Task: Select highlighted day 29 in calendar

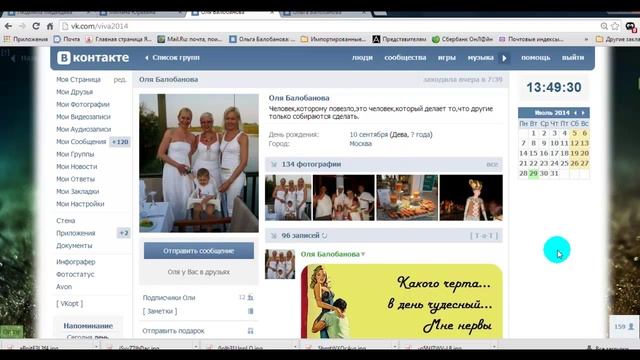Action: (533, 173)
